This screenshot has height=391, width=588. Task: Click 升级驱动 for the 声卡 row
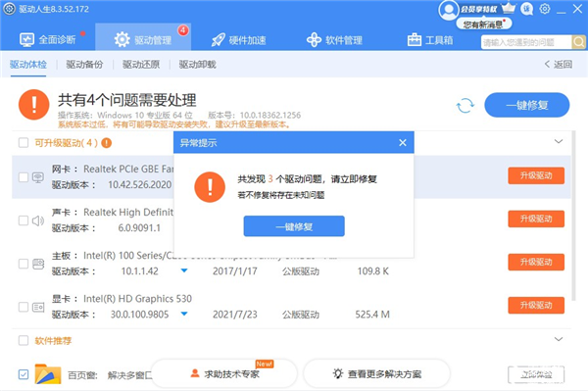point(536,219)
